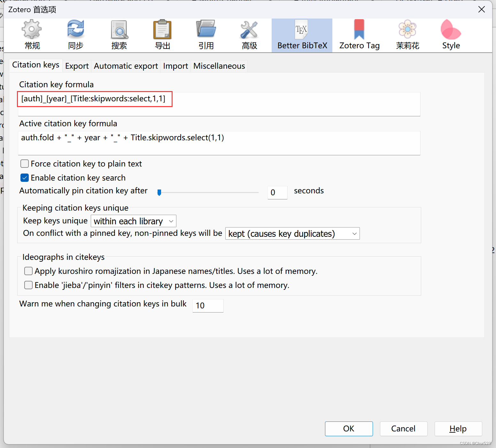
Task: Switch to the Export tab
Action: pos(77,66)
